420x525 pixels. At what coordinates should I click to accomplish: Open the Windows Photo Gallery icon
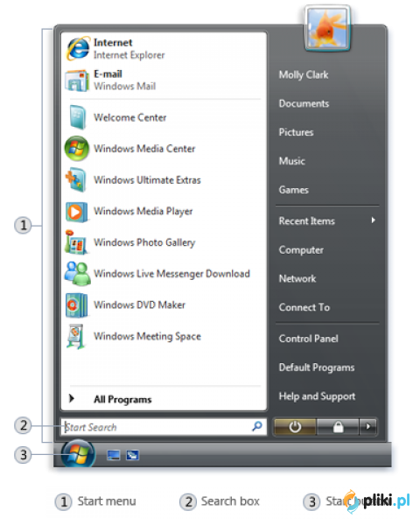pos(76,242)
